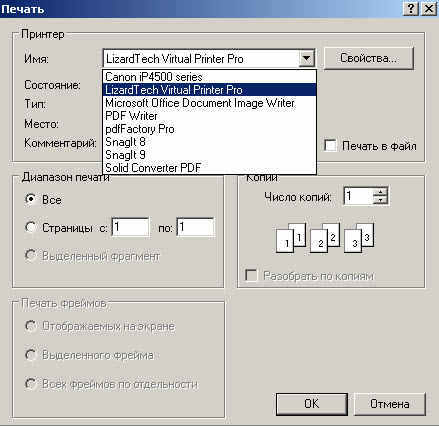This screenshot has height=426, width=439.
Task: Select SnagIt 8 printer
Action: click(x=209, y=142)
